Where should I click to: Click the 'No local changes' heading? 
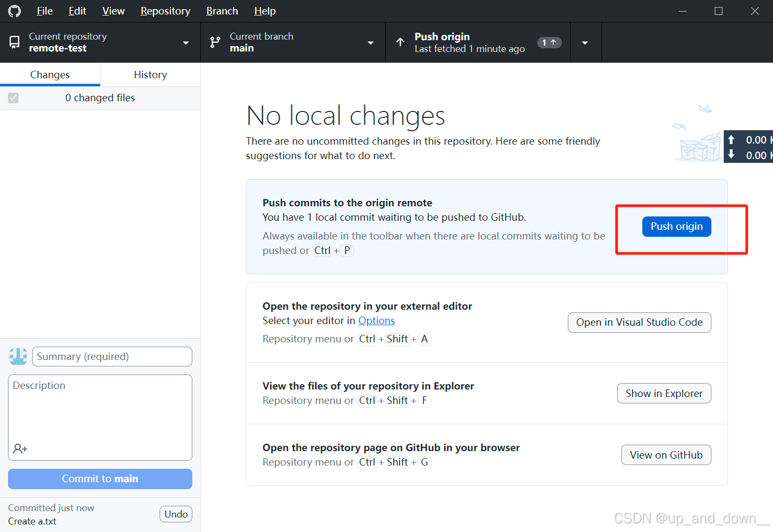click(x=346, y=116)
